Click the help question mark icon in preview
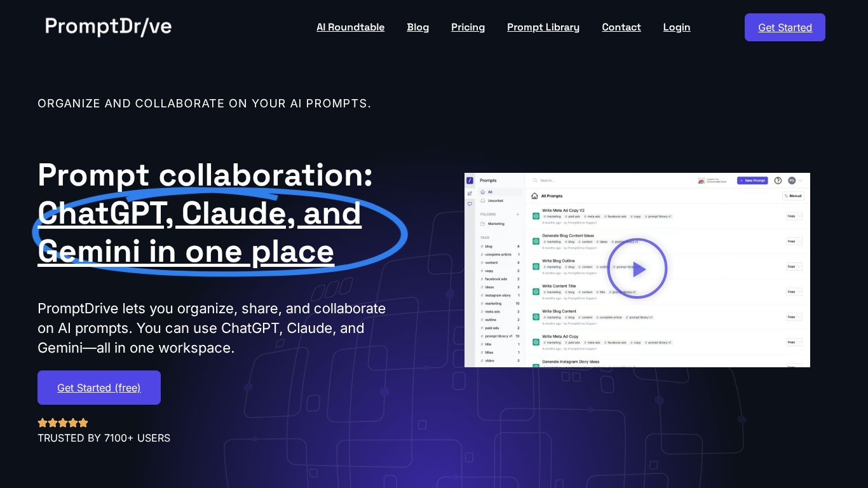Screen dimensions: 868x488 (778, 180)
